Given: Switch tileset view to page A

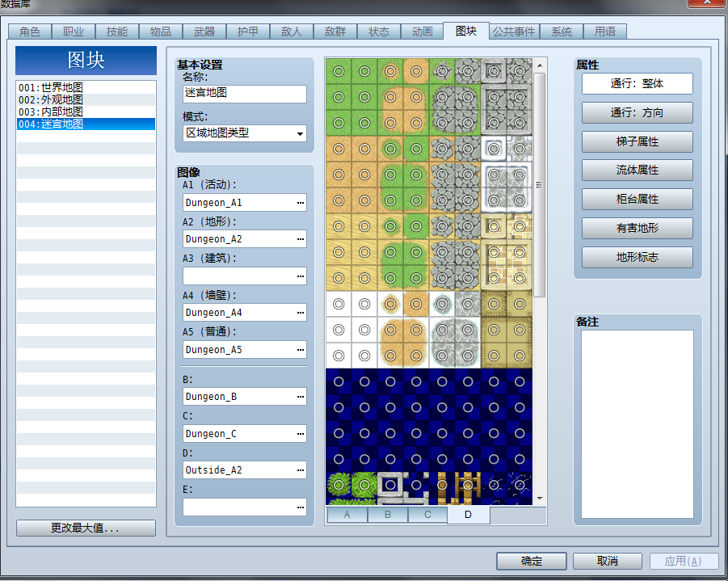Looking at the screenshot, I should click(347, 515).
